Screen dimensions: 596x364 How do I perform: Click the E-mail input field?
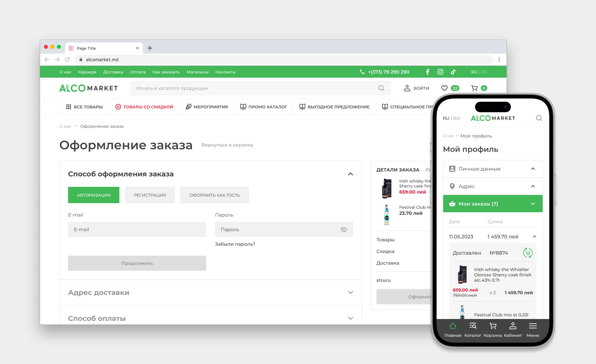pos(137,229)
